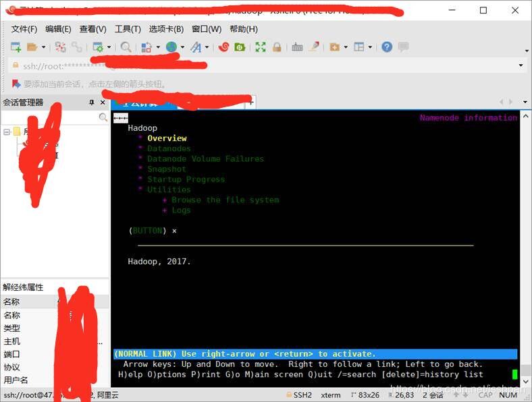Screen dimensions: 532x402
Task: Open the window layout icon
Action: 358,47
